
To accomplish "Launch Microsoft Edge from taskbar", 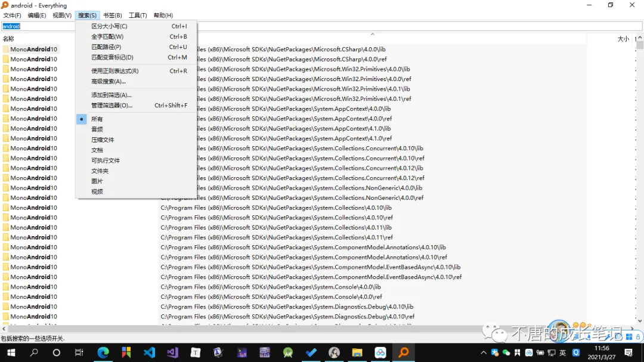I will 103,352.
